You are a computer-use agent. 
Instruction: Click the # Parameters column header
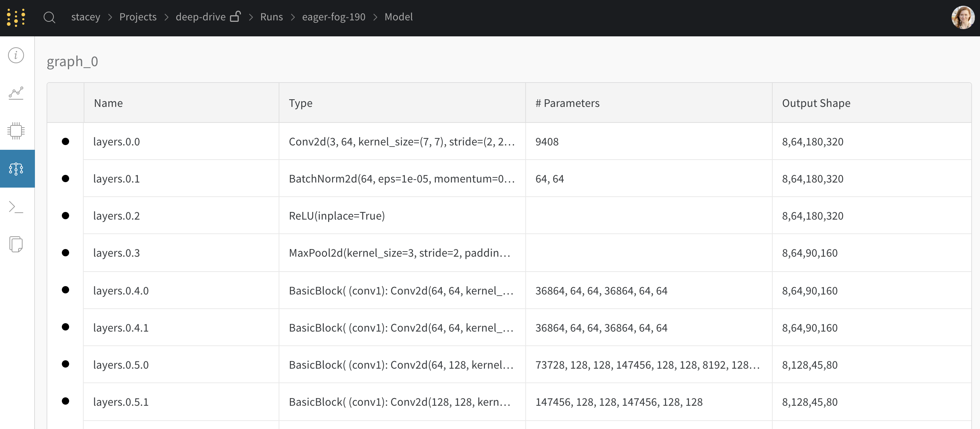567,103
